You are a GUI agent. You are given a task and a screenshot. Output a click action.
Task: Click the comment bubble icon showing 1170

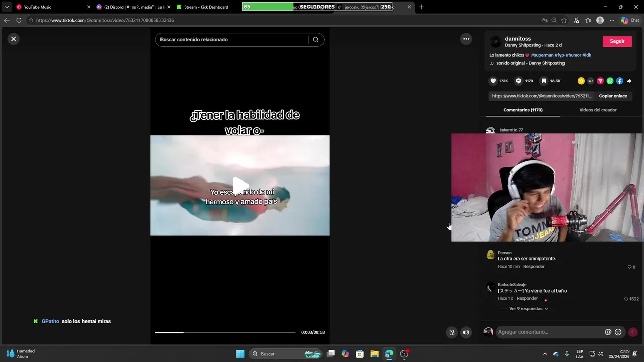coord(519,81)
